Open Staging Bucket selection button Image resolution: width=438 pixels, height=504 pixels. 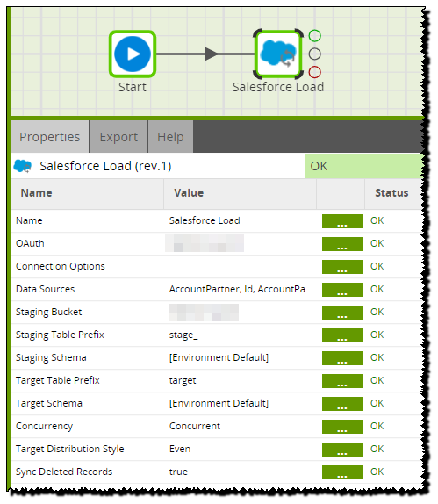[342, 313]
